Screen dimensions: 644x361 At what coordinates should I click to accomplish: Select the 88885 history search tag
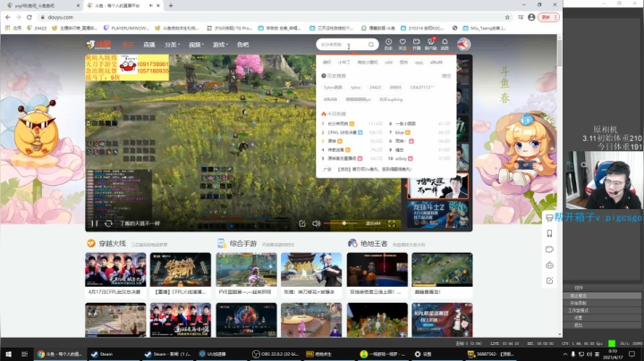395,88
